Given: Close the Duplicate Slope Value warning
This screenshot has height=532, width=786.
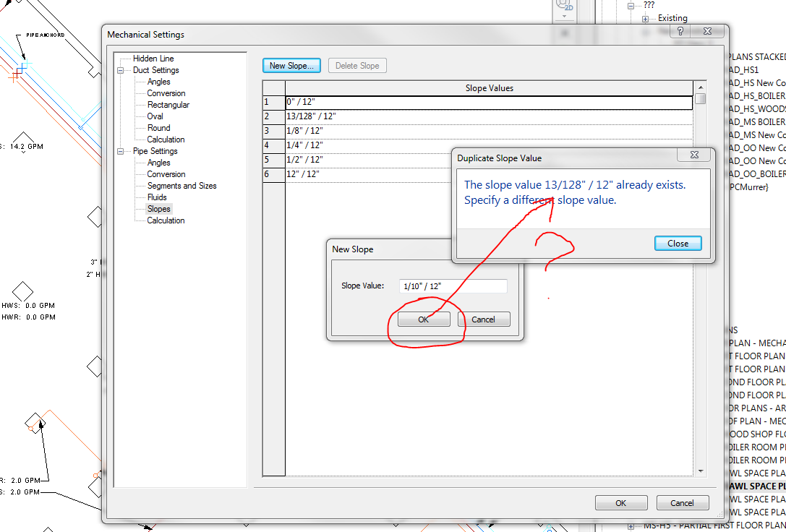Looking at the screenshot, I should (x=678, y=244).
